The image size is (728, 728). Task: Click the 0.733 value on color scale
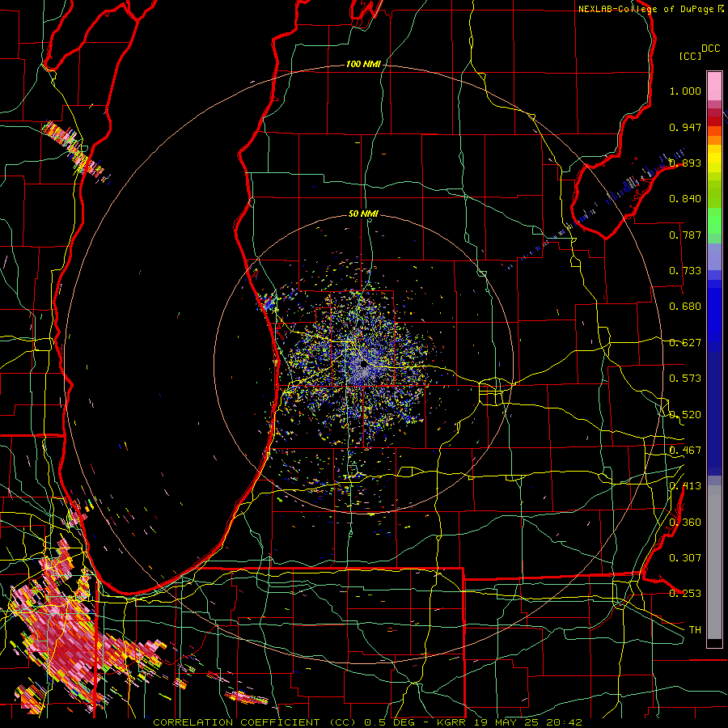tap(685, 271)
